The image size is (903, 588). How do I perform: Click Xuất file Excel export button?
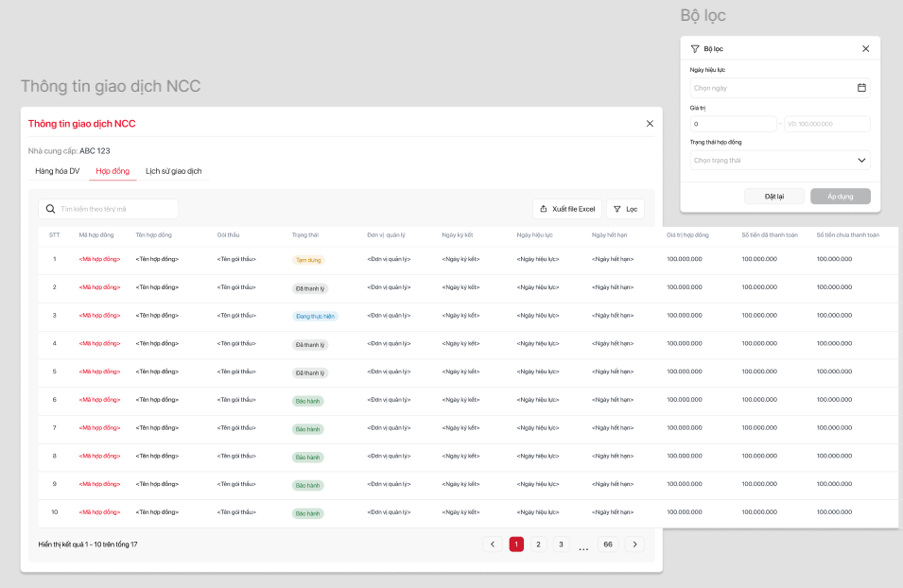(x=567, y=209)
